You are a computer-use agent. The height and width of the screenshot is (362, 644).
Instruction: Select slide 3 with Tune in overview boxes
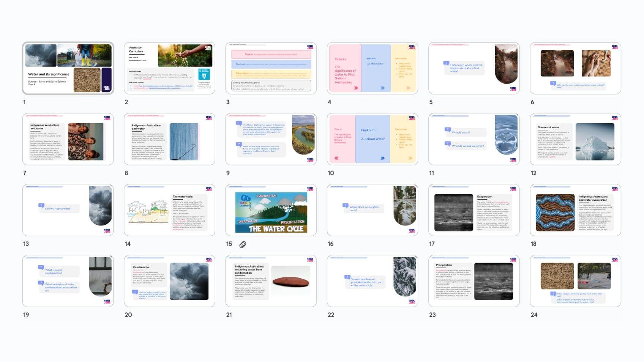click(x=271, y=68)
